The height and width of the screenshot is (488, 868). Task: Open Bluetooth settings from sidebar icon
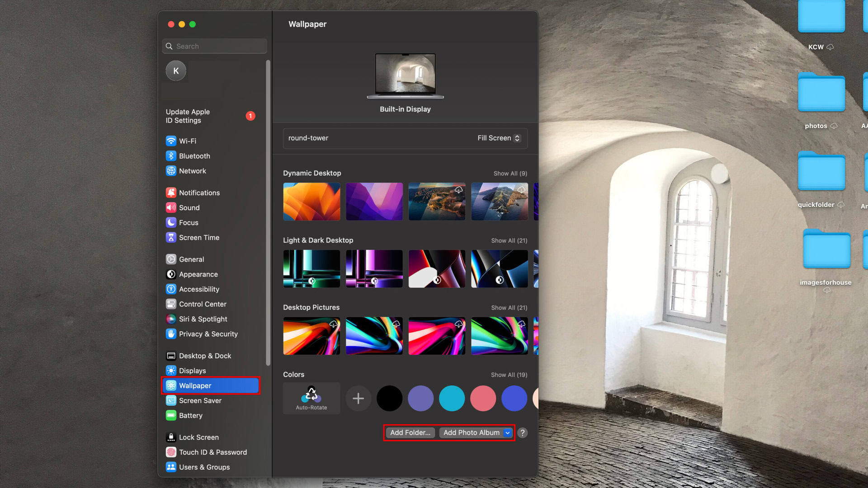[x=171, y=156]
